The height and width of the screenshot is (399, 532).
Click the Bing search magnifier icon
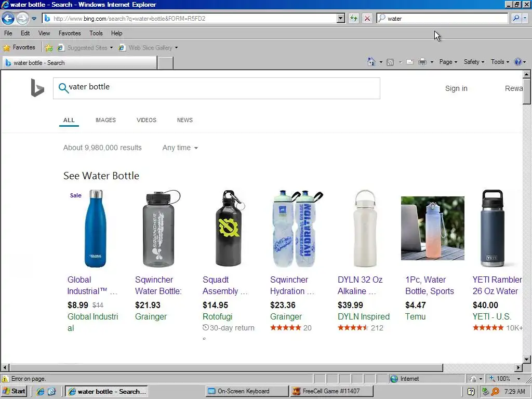click(63, 88)
